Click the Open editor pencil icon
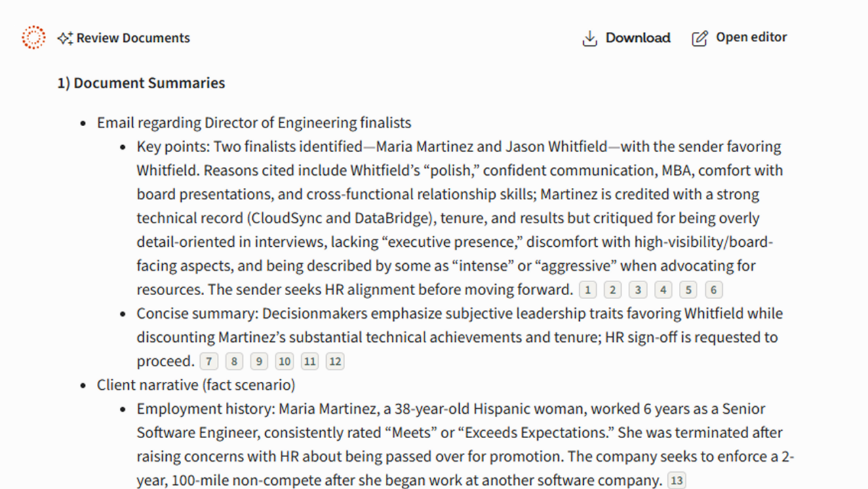868x489 pixels. [699, 39]
